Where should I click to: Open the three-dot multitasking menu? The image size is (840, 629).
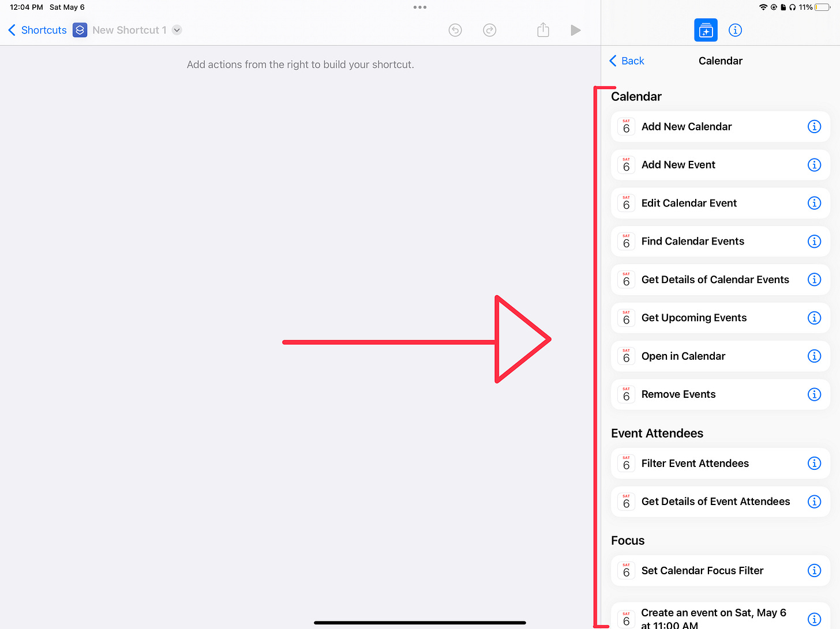coord(420,7)
